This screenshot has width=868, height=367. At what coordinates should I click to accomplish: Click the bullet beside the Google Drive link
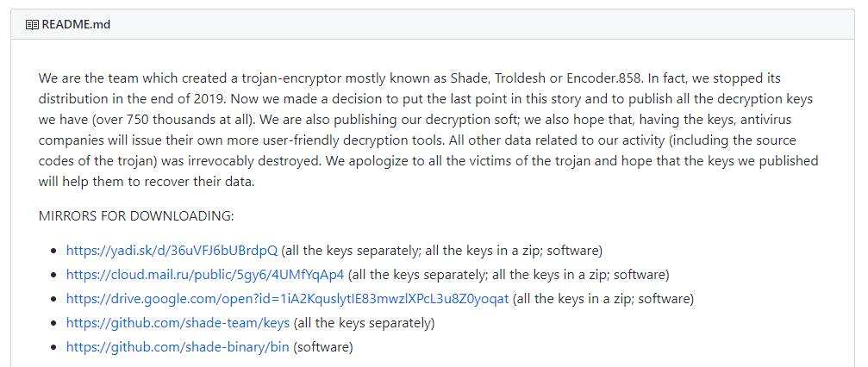point(53,300)
